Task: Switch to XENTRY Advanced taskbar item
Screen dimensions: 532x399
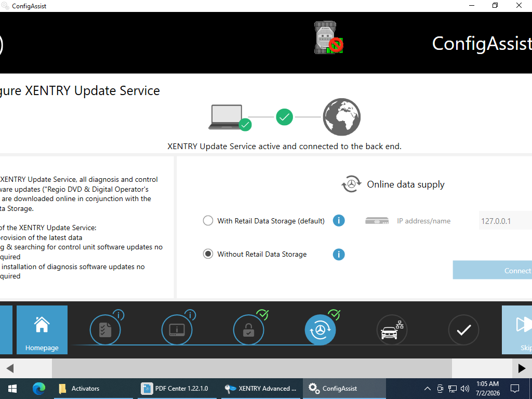Action: pos(261,389)
